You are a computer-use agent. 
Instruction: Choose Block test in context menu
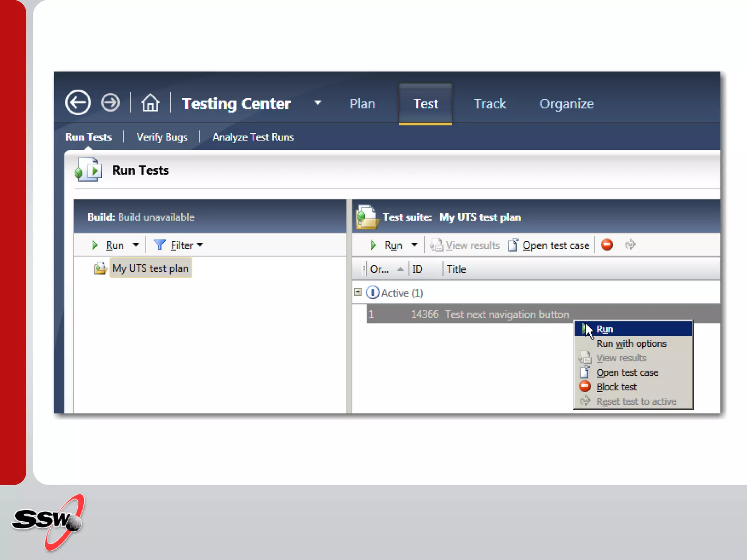633,387
